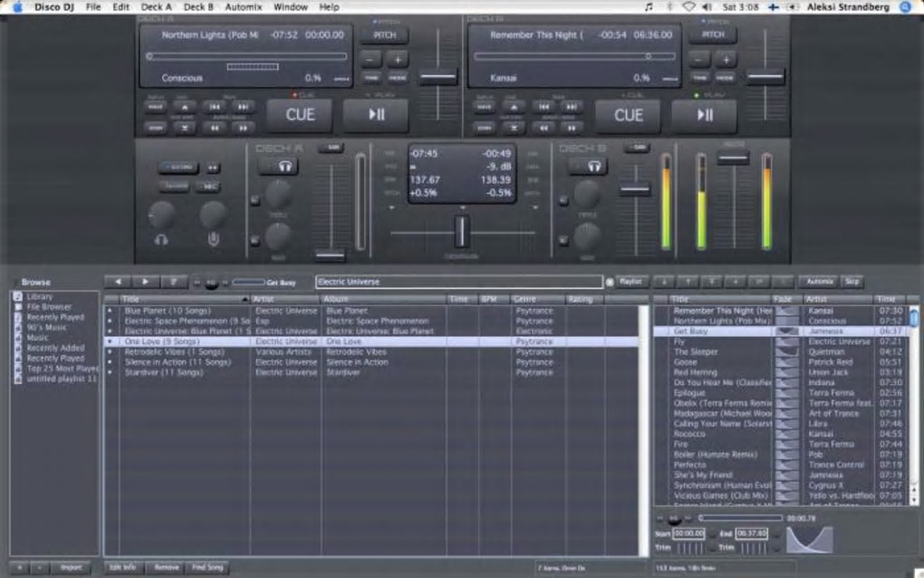The height and width of the screenshot is (578, 924).
Task: Toggle the Automix button above the playlist
Action: click(819, 282)
